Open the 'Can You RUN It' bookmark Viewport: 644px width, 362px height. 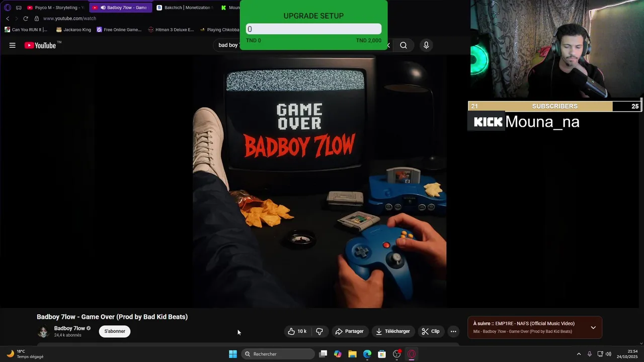point(26,30)
